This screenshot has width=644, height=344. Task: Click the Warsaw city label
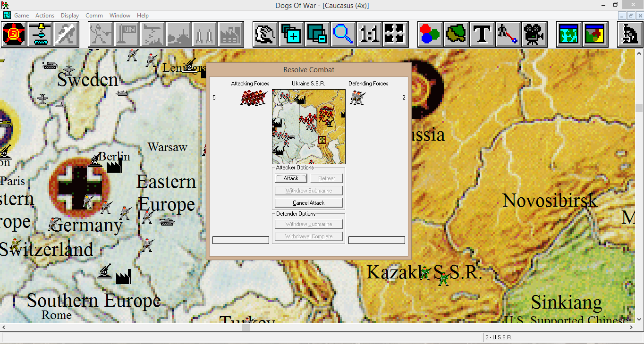tap(168, 147)
